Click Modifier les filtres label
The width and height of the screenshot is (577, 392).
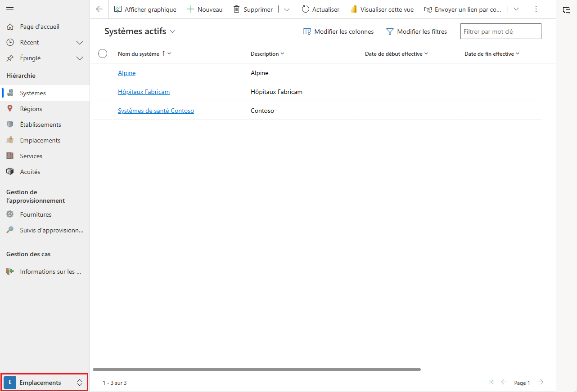coord(422,31)
